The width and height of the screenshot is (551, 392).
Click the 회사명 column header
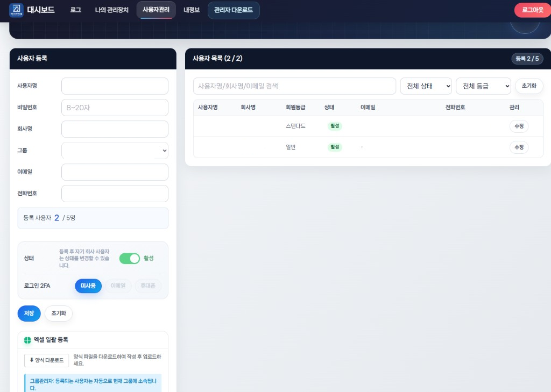248,108
